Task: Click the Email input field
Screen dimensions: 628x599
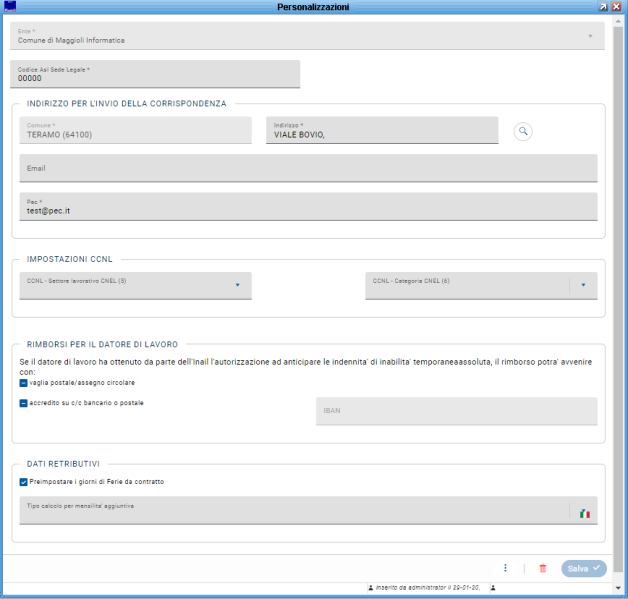Action: click(308, 168)
